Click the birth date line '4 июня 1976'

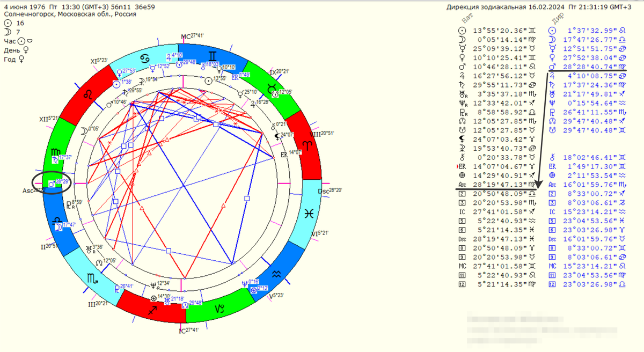point(24,7)
